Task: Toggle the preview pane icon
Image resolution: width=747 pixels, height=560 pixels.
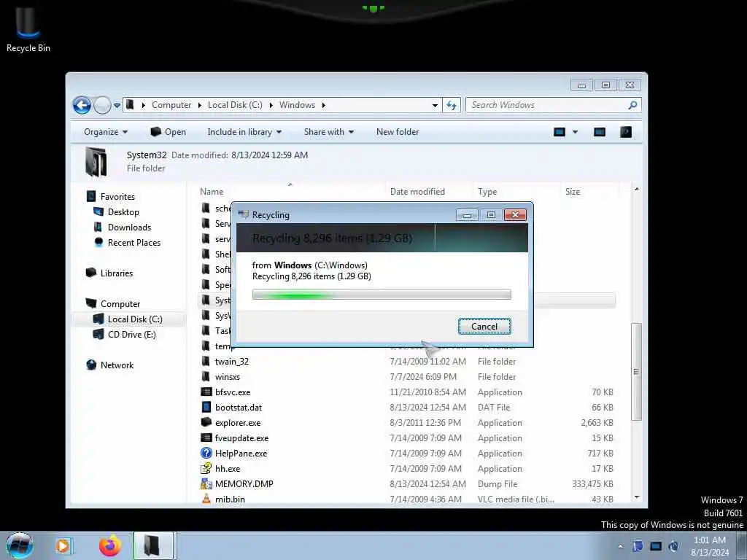Action: point(600,132)
